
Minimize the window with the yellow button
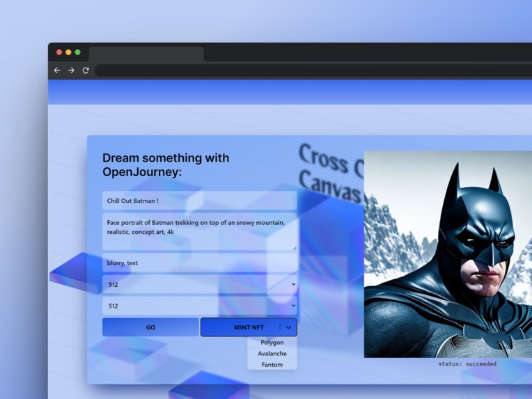(68, 52)
